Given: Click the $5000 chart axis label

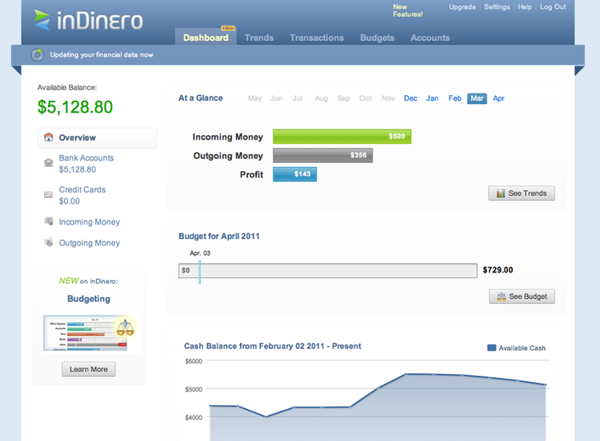Looking at the screenshot, I should pyautogui.click(x=194, y=390).
